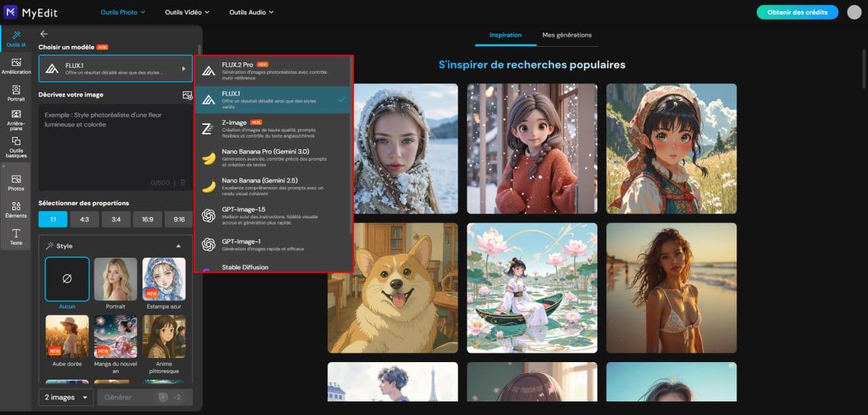The width and height of the screenshot is (868, 415).
Task: Select the Z-Image model
Action: (273, 128)
